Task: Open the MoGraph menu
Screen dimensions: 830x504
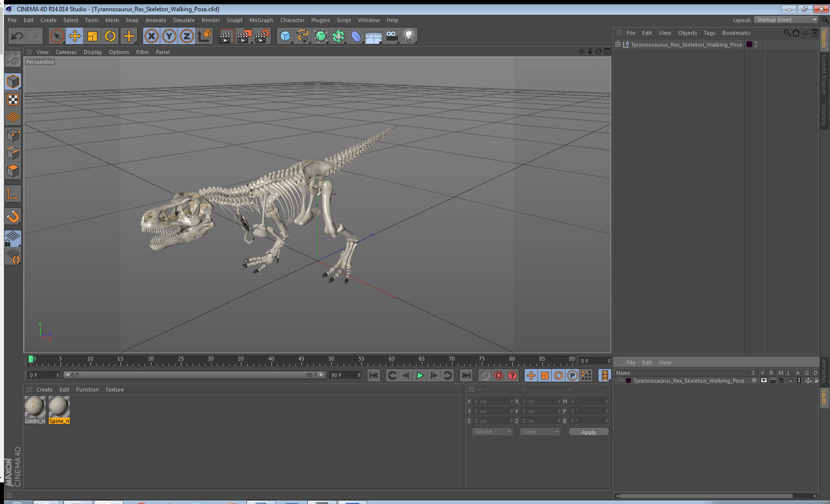Action: [261, 20]
